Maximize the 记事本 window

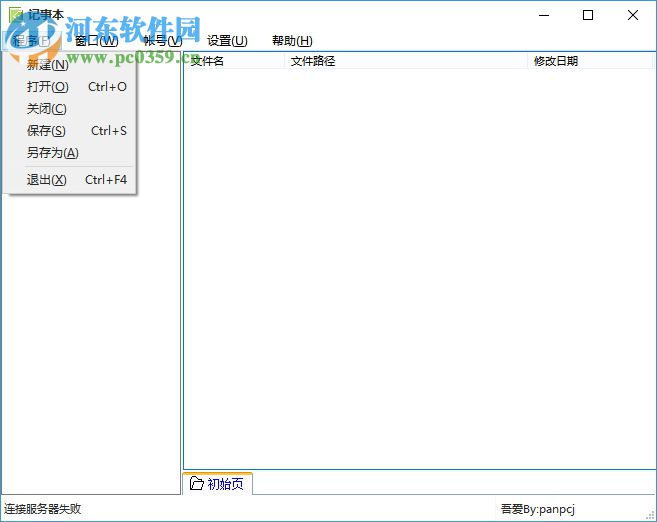click(x=588, y=16)
